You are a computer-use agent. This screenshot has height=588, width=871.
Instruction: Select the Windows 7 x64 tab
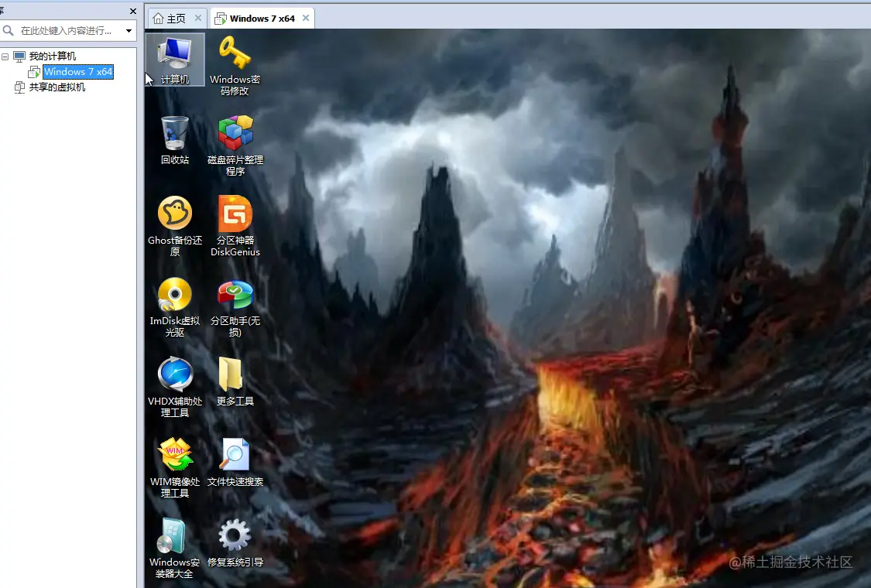pyautogui.click(x=262, y=19)
